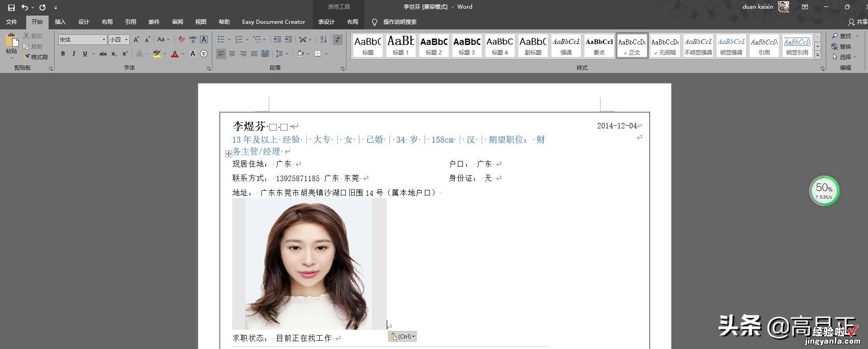Toggle Underline formatting
Image resolution: width=868 pixels, height=349 pixels.
click(x=85, y=54)
